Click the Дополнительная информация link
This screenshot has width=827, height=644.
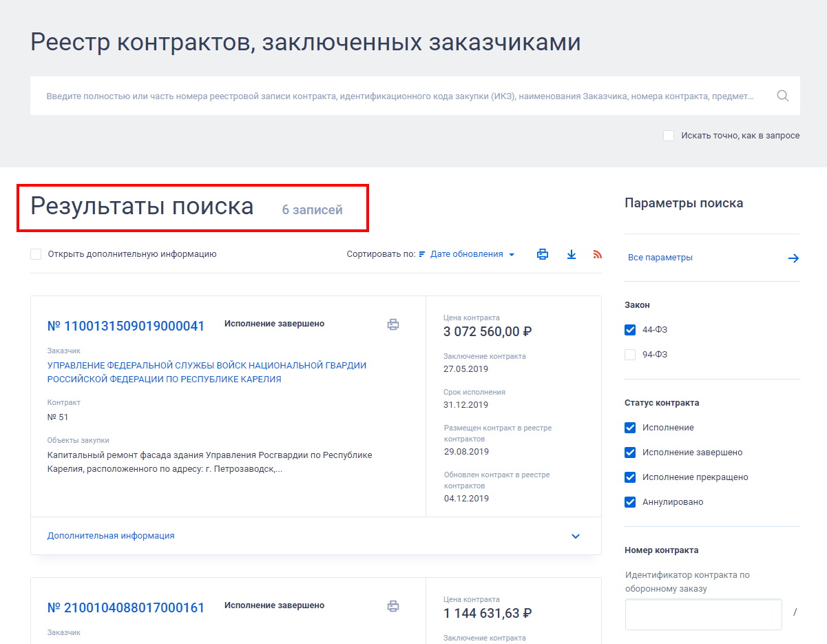111,536
